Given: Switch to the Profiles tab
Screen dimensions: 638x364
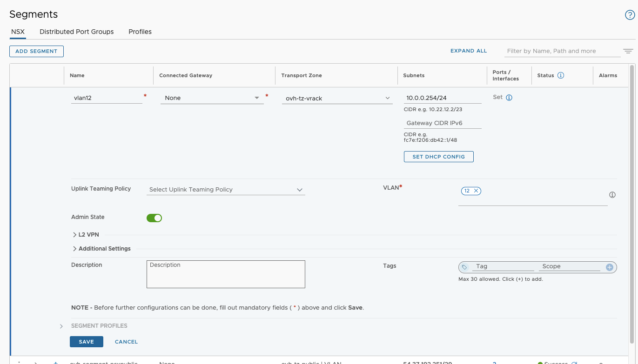Looking at the screenshot, I should [140, 32].
